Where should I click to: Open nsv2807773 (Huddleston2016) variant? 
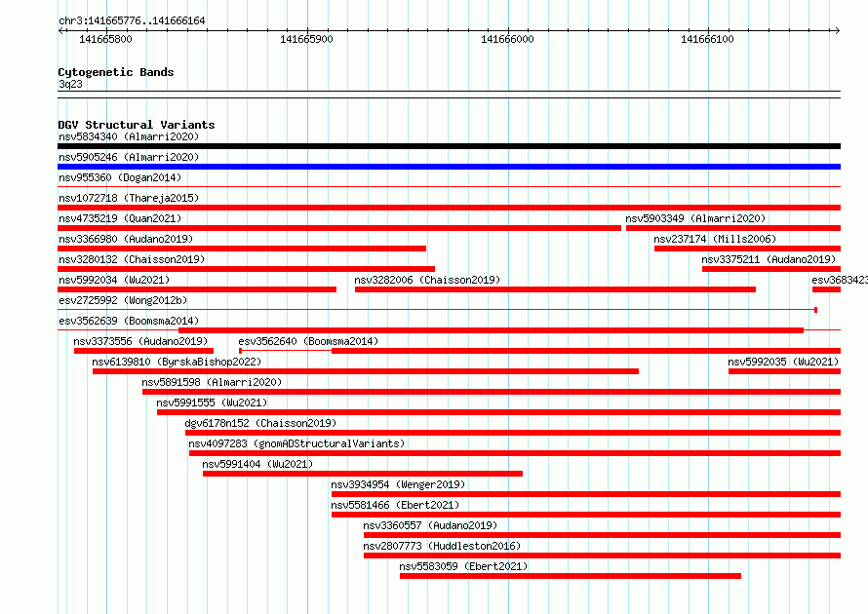click(x=442, y=546)
